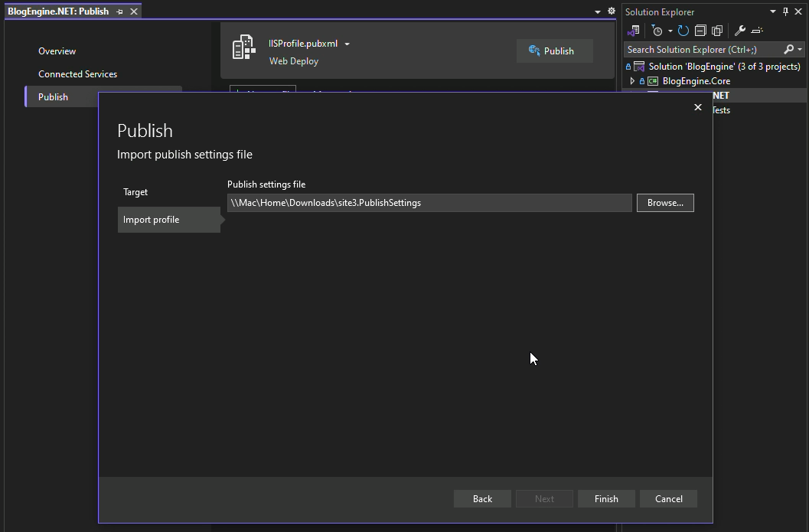
Task: Expand the BlogEngine.Core project node
Action: click(x=632, y=81)
